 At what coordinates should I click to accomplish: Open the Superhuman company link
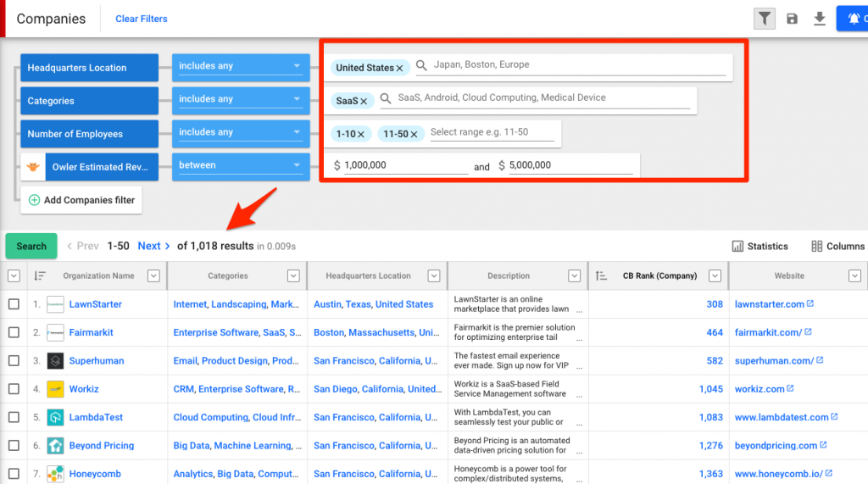click(x=97, y=360)
